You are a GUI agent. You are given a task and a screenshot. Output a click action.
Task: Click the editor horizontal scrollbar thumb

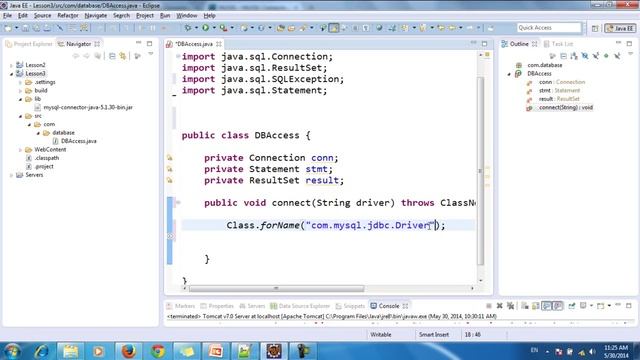pyautogui.click(x=276, y=289)
